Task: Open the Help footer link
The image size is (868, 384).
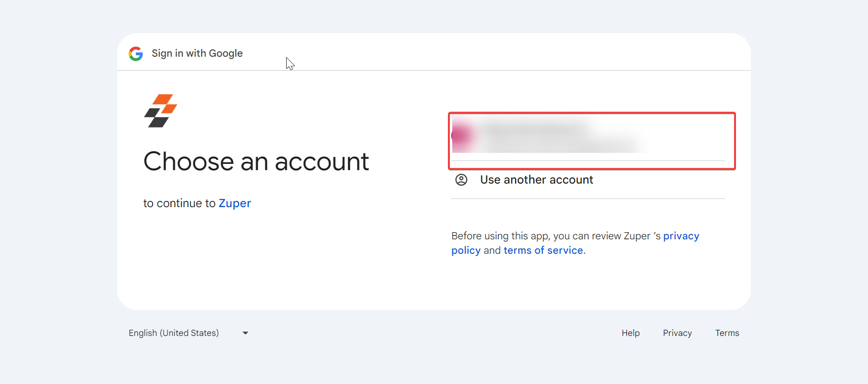Action: pos(631,333)
